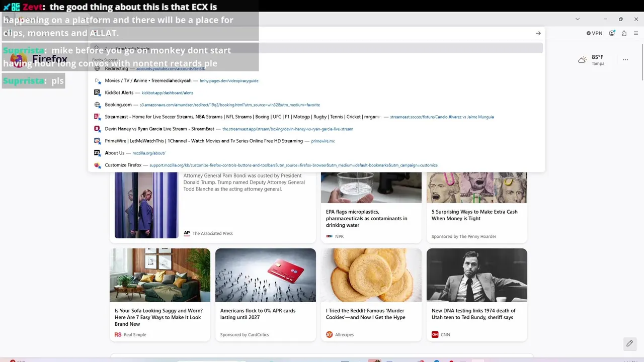Viewport: 644px width, 362px height.
Task: Click the Allrecipes source logo
Action: click(330, 334)
